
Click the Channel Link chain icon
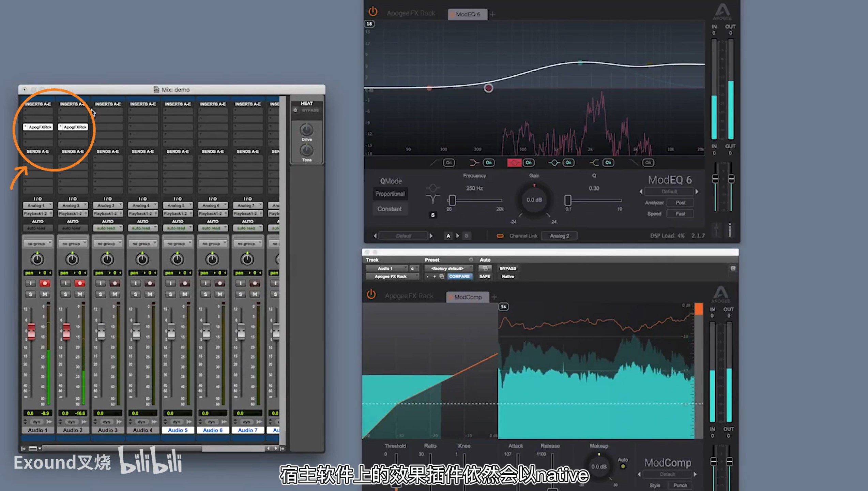pyautogui.click(x=500, y=236)
